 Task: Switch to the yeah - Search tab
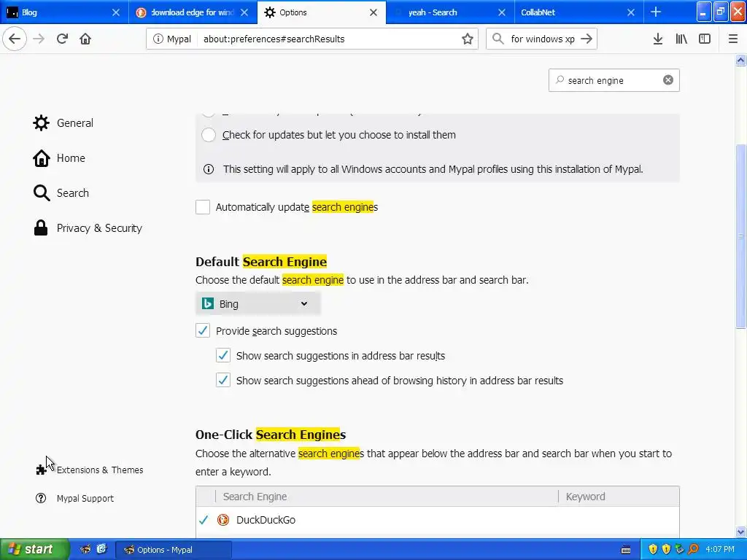[450, 12]
